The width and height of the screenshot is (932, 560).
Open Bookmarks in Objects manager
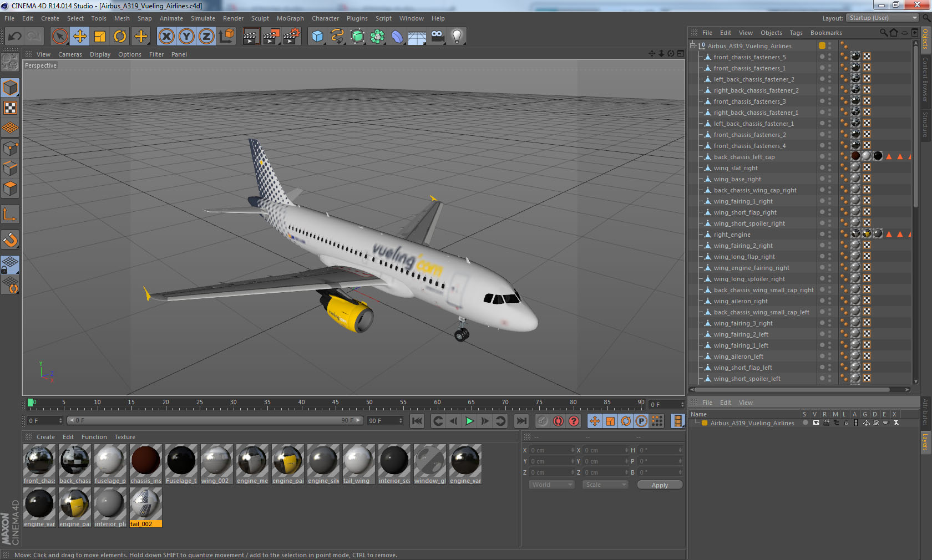826,33
